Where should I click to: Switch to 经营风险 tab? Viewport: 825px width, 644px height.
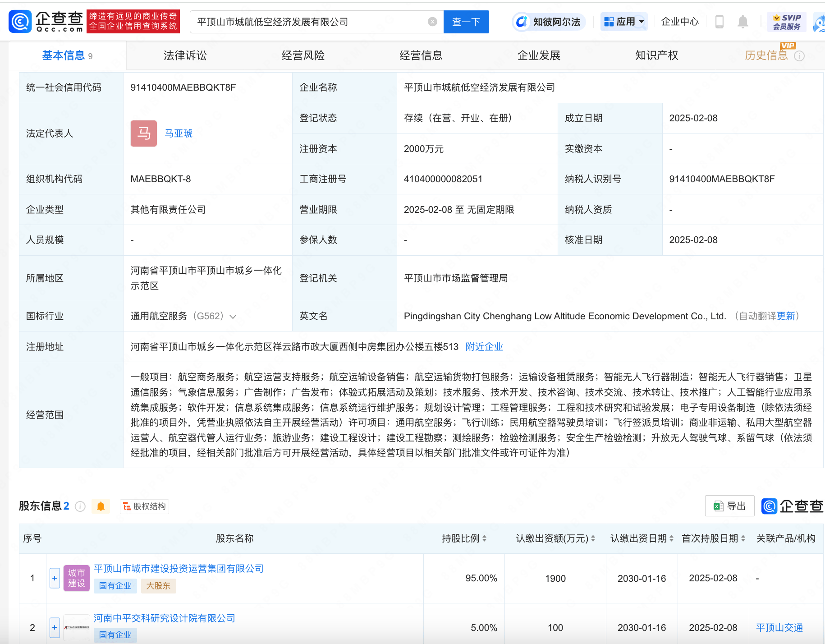pos(303,55)
